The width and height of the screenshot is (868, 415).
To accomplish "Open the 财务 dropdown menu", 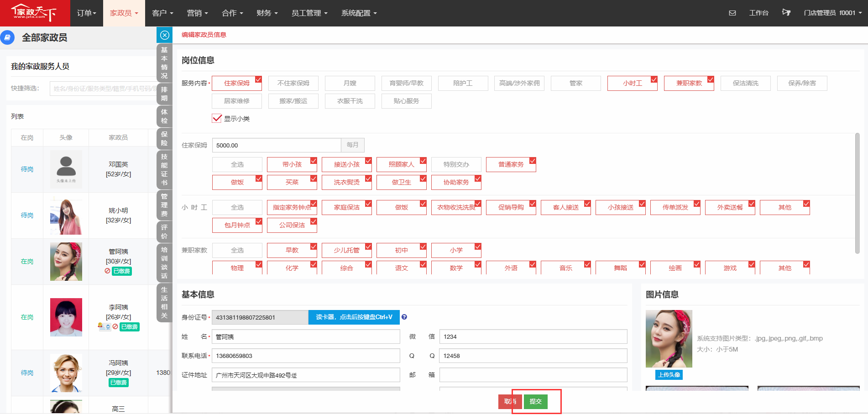I will [x=267, y=13].
